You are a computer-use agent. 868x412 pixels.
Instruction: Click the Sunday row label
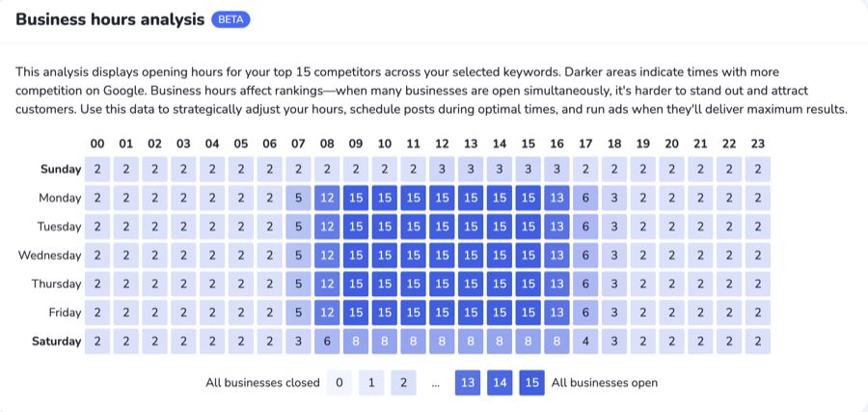[x=61, y=169]
